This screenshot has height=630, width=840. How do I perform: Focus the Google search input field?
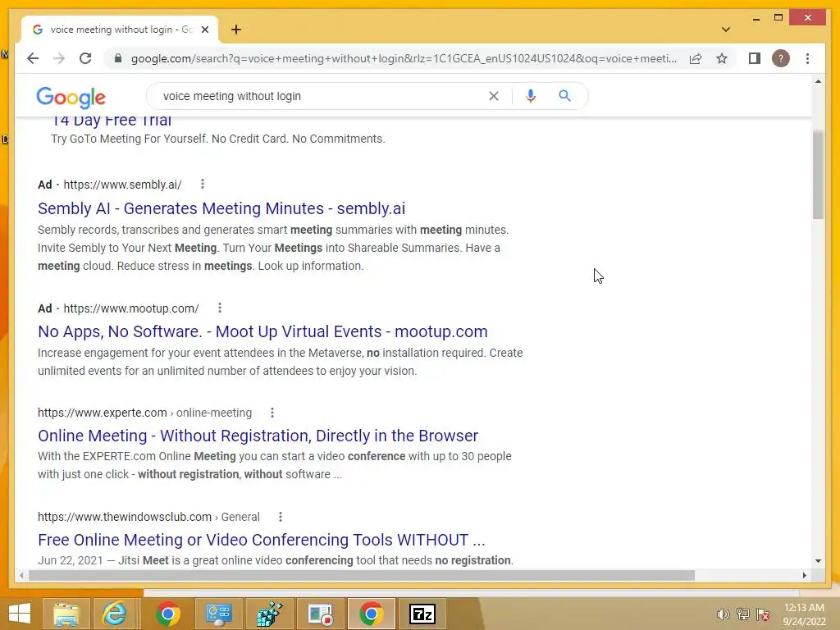(322, 96)
